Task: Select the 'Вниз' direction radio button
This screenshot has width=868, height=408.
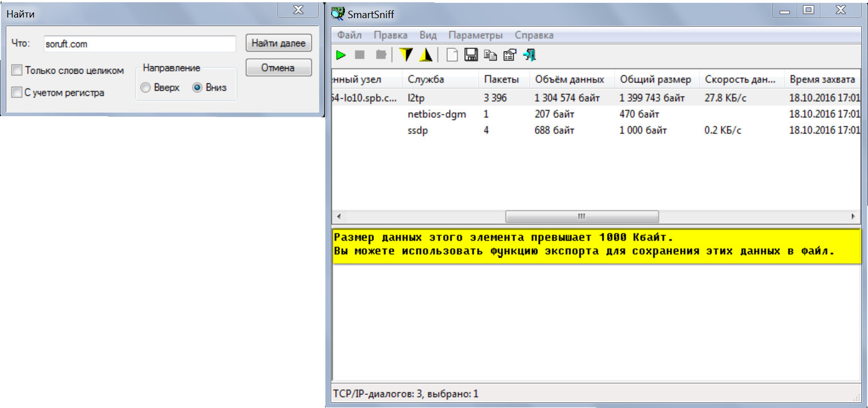Action: [197, 88]
